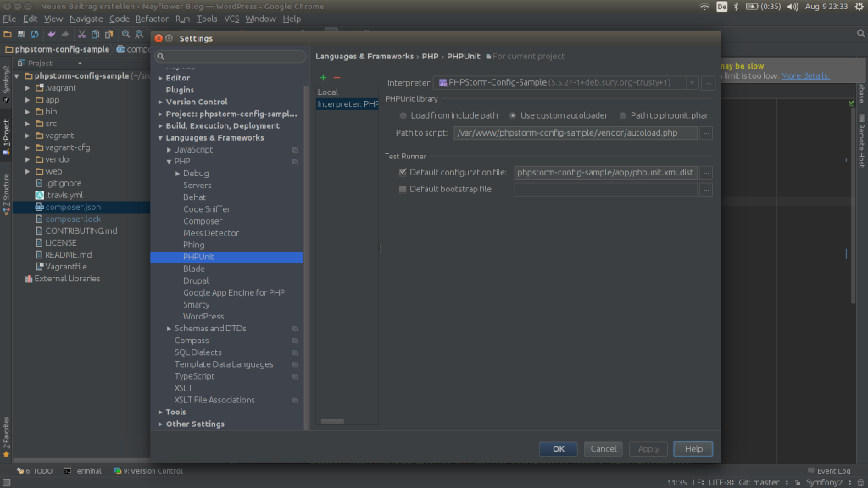Viewport: 868px width, 488px height.
Task: Open the VCS menu
Action: [x=231, y=19]
